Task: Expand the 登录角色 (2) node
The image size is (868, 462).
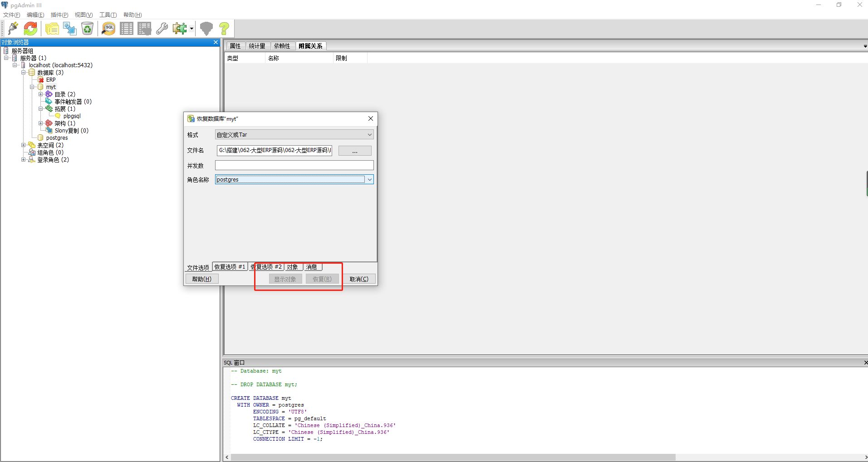Action: tap(24, 159)
